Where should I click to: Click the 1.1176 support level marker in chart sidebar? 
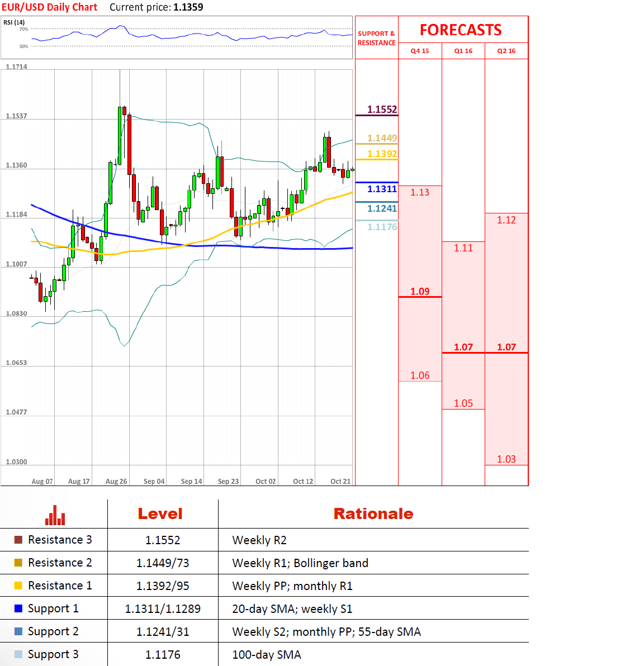382,227
